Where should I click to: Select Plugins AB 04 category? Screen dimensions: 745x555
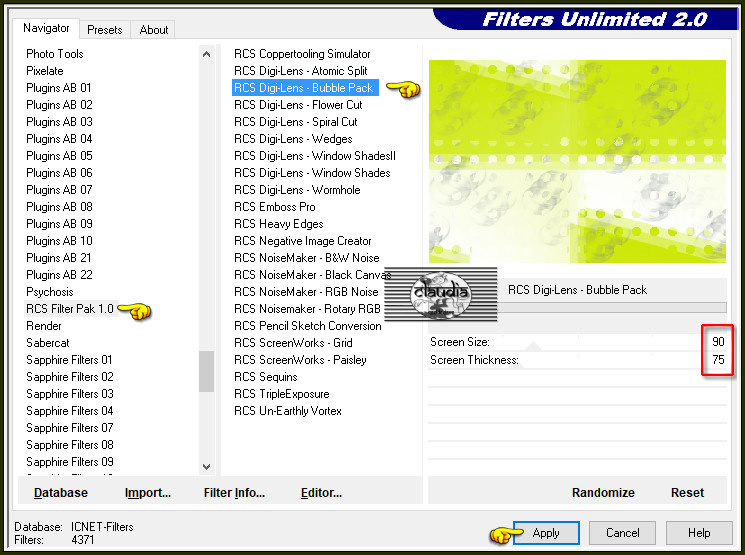[x=59, y=139]
